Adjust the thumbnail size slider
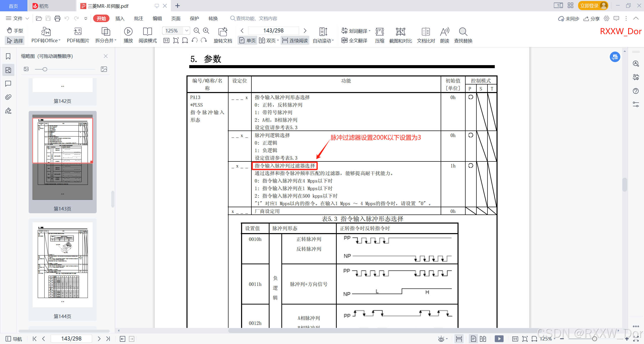Image resolution: width=644 pixels, height=344 pixels. pyautogui.click(x=45, y=69)
